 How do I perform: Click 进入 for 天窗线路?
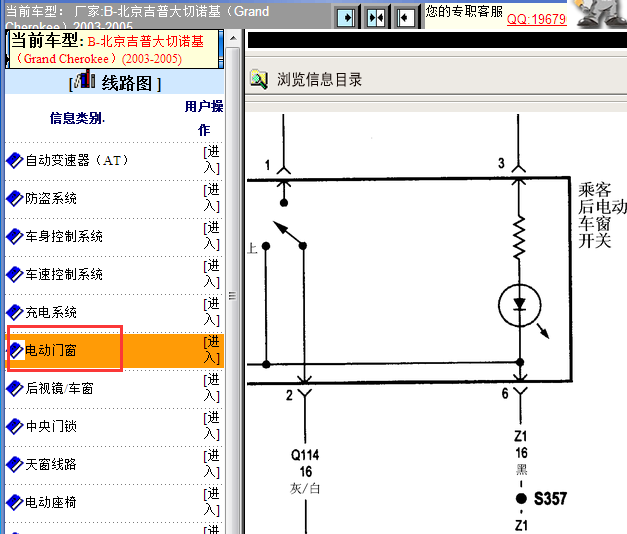[212, 464]
